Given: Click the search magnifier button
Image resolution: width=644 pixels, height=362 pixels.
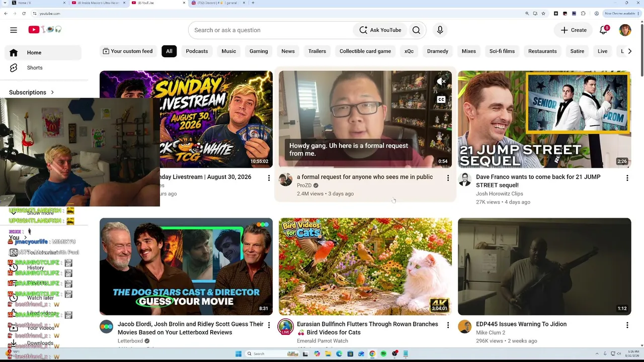Looking at the screenshot, I should [x=416, y=30].
